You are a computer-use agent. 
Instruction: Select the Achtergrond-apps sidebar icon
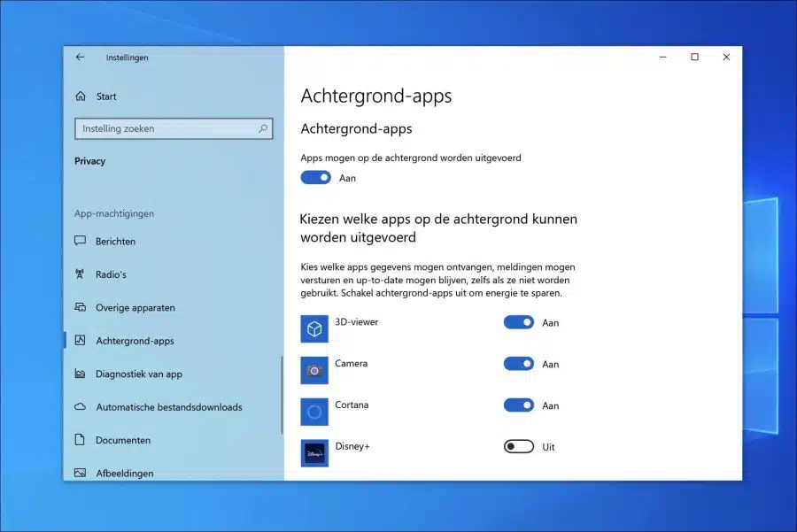click(x=81, y=341)
